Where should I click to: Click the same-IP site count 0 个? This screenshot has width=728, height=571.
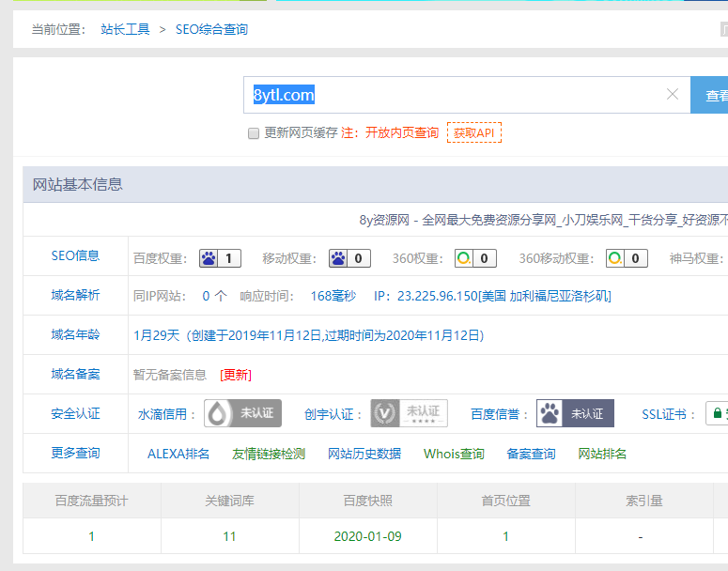coord(214,296)
